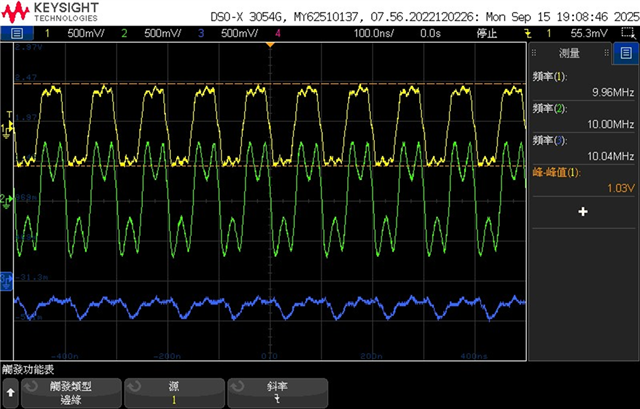Click channel 2 ground marker on left edge

[x=6, y=201]
